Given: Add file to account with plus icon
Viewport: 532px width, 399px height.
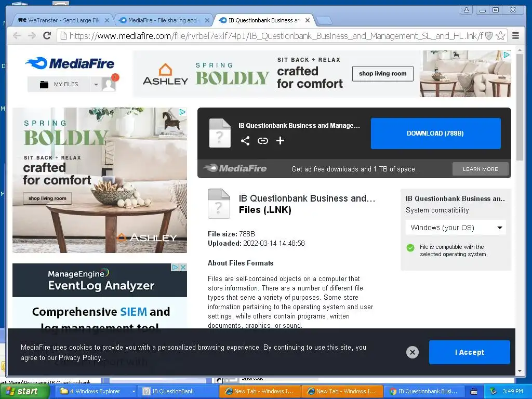Looking at the screenshot, I should 280,140.
